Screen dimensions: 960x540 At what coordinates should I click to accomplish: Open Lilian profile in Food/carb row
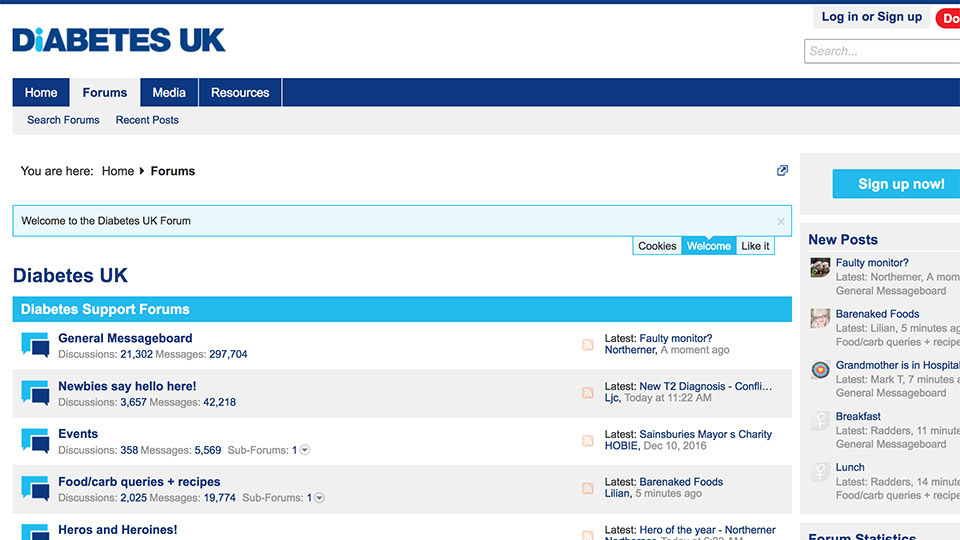click(618, 493)
